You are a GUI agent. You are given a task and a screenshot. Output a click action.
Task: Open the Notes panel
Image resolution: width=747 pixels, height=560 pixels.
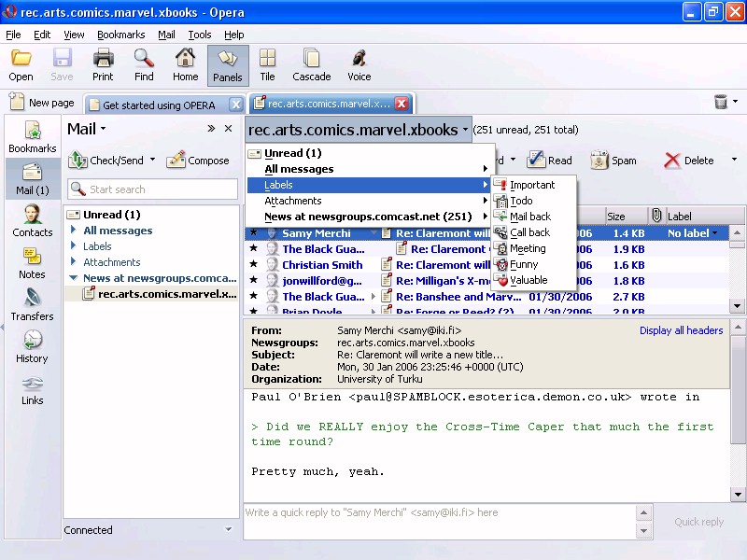pyautogui.click(x=33, y=262)
